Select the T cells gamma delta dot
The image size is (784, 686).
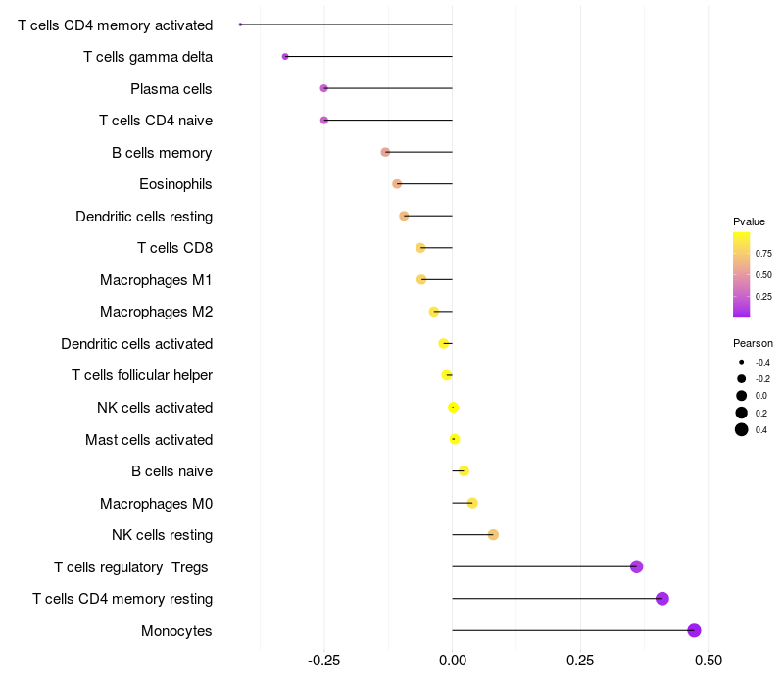pyautogui.click(x=285, y=57)
